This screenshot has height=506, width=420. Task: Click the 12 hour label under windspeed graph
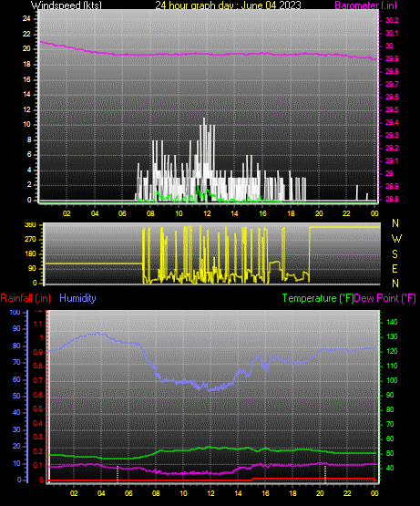pyautogui.click(x=207, y=213)
